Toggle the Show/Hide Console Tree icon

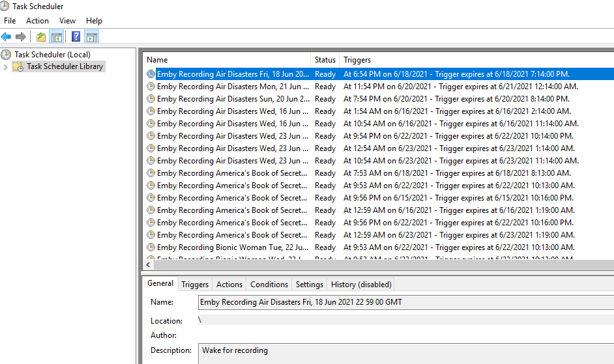click(57, 36)
